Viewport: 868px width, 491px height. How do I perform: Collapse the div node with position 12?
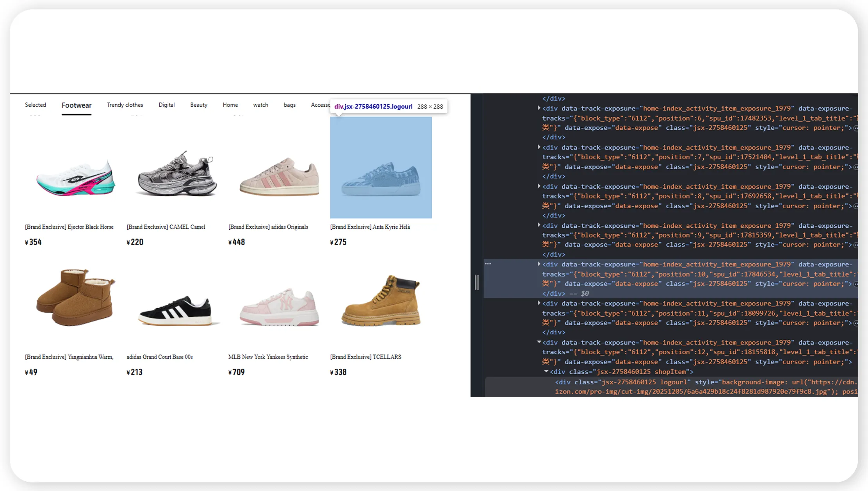[x=539, y=342]
